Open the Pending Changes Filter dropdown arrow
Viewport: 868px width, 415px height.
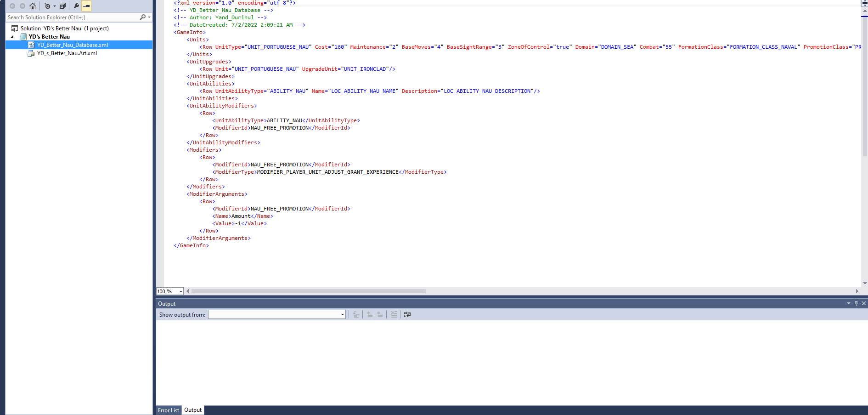tap(55, 6)
